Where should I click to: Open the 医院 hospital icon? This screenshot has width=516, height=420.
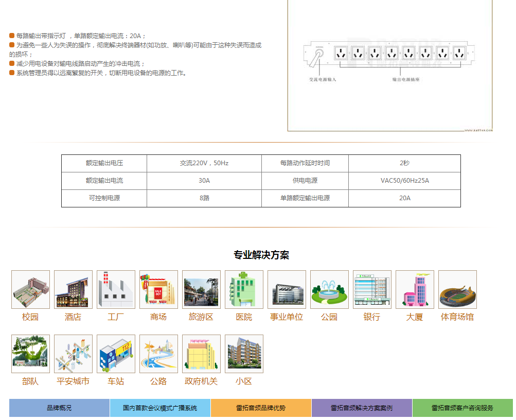(244, 290)
